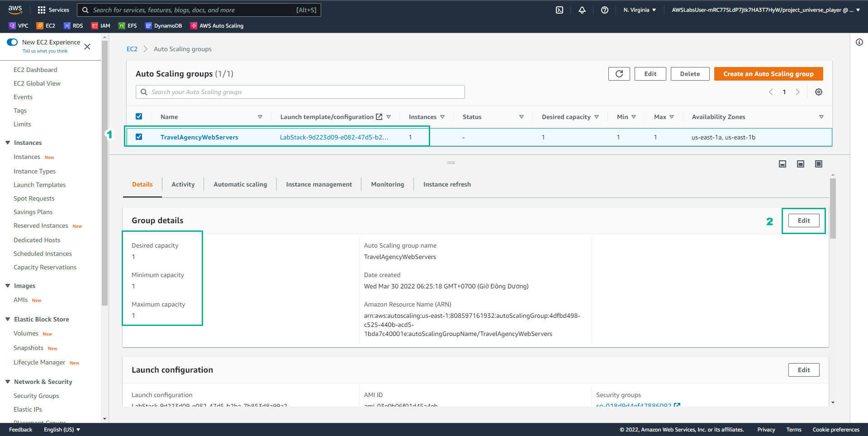Open the VPC shortcut in favorites bar

click(19, 26)
